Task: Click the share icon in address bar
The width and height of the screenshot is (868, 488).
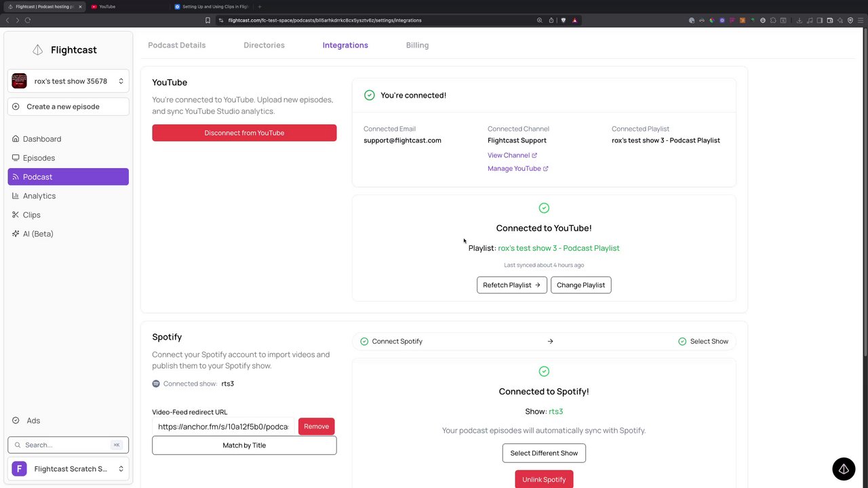Action: [551, 20]
